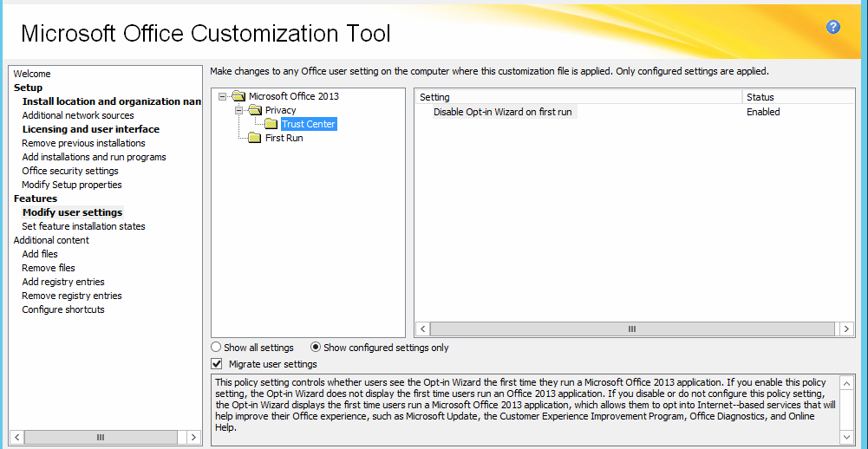The height and width of the screenshot is (449, 868).
Task: Go to Set feature installation states
Action: point(83,226)
